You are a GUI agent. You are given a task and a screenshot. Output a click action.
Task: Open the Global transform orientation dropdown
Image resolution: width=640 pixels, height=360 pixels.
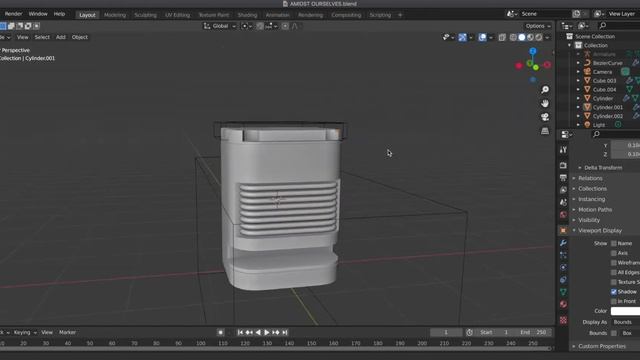click(220, 26)
